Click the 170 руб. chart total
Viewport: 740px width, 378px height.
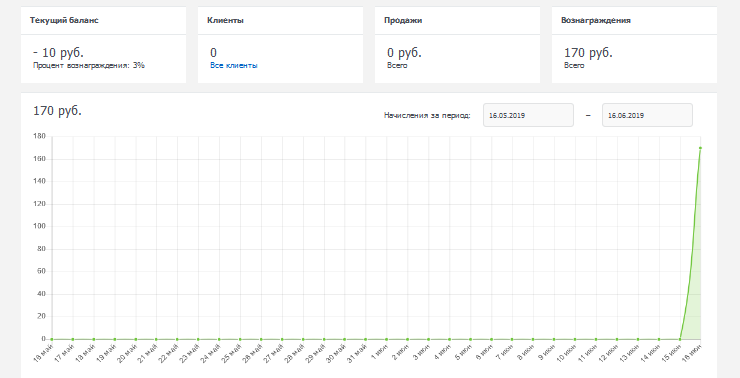coord(57,111)
